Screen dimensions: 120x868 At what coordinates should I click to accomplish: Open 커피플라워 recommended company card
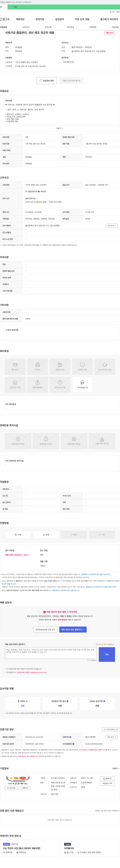pyautogui.click(x=90, y=848)
